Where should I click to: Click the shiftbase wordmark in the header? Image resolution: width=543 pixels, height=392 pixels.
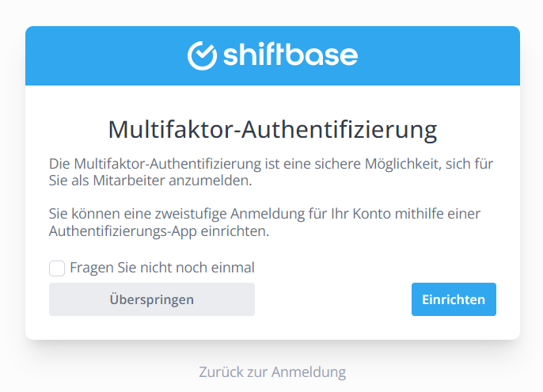[290, 55]
